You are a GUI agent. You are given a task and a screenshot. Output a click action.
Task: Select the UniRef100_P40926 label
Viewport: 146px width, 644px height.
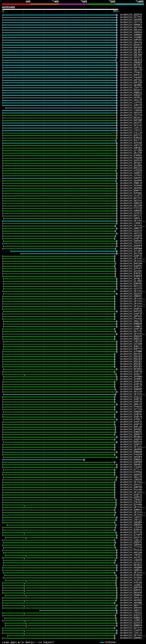point(131,319)
